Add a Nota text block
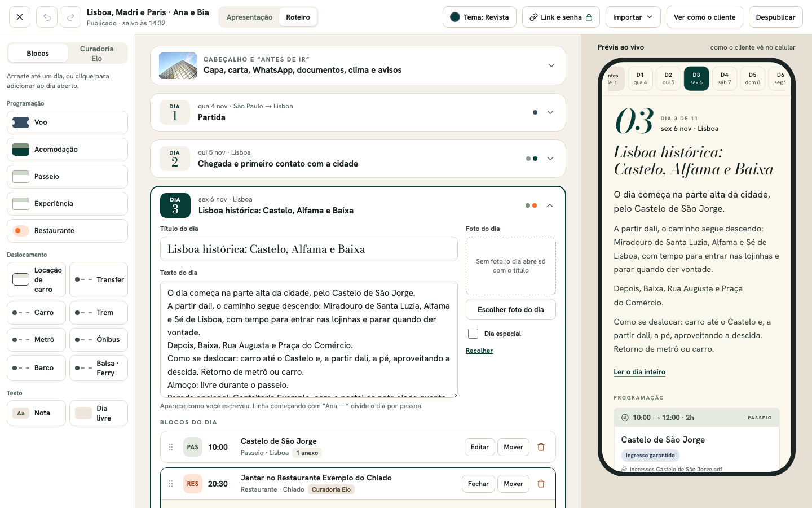The height and width of the screenshot is (508, 812). pos(36,413)
